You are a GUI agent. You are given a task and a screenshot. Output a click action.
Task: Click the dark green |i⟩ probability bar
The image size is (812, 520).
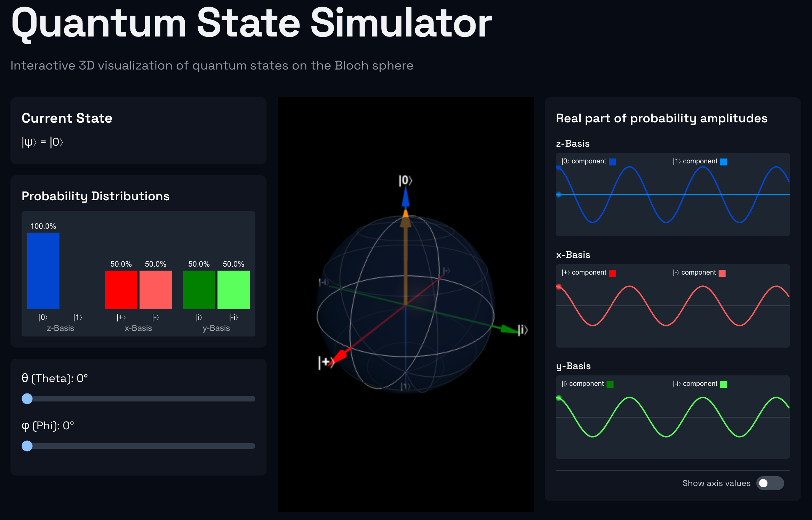point(199,290)
